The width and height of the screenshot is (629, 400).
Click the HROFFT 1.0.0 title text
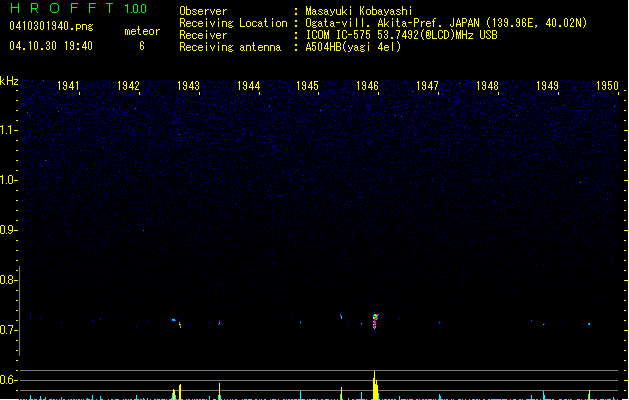click(x=79, y=8)
